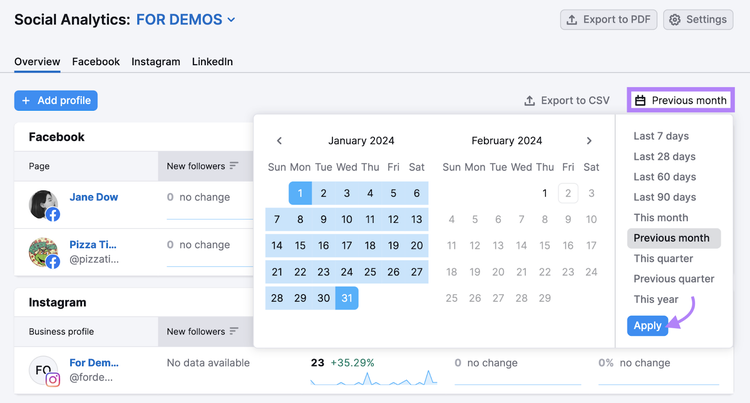Image resolution: width=750 pixels, height=403 pixels.
Task: Go to previous month with left chevron
Action: pos(279,141)
